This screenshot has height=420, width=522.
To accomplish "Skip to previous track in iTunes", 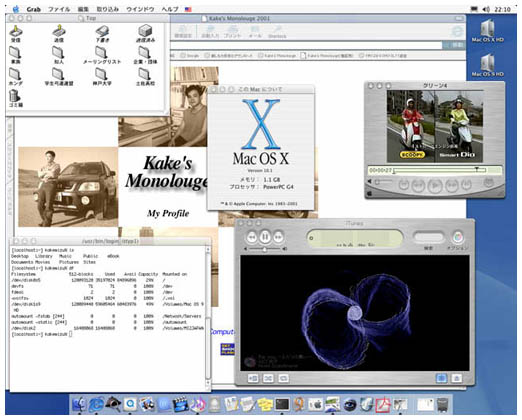I will point(252,237).
